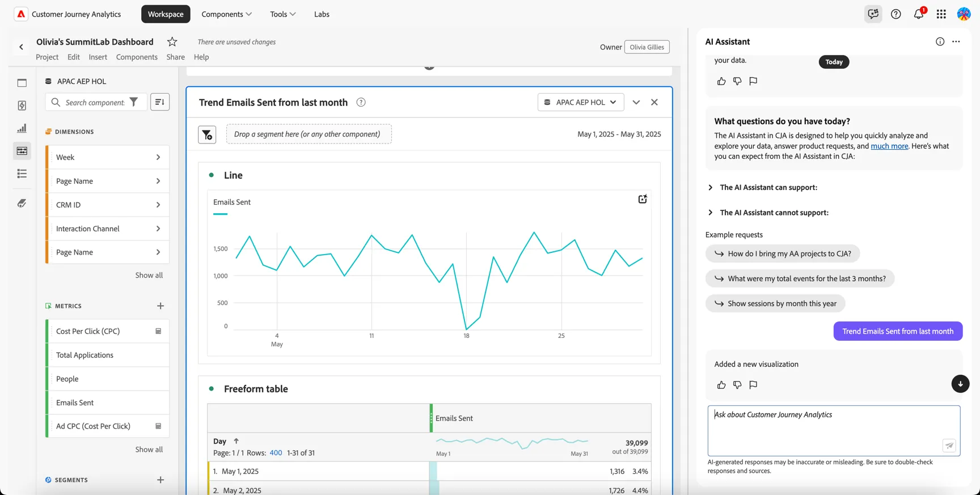The image size is (980, 495).
Task: Open the Project menu
Action: coord(47,57)
